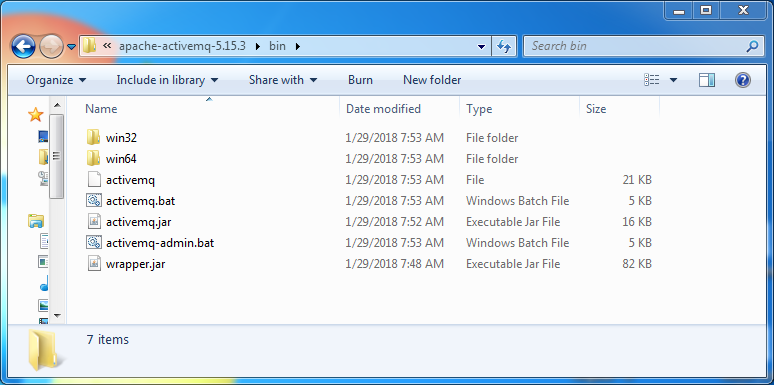Click wrapper.jar file name
Viewport: 774px width, 385px height.
coord(135,265)
